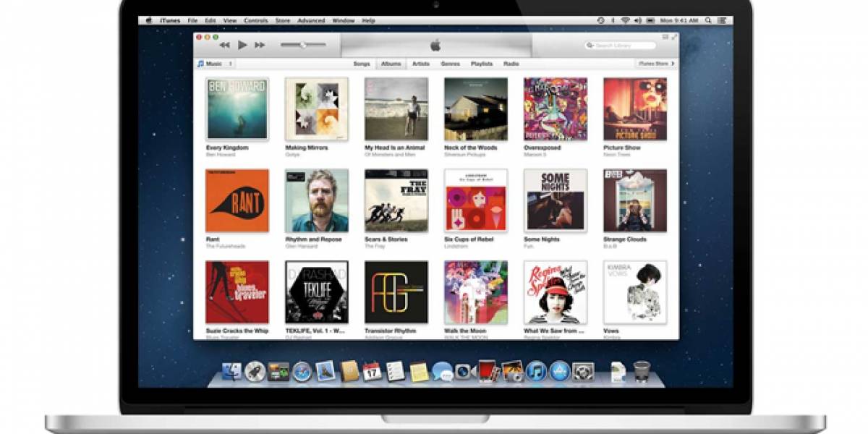Switch to the Artists tab
This screenshot has height=434, width=868.
pos(421,64)
